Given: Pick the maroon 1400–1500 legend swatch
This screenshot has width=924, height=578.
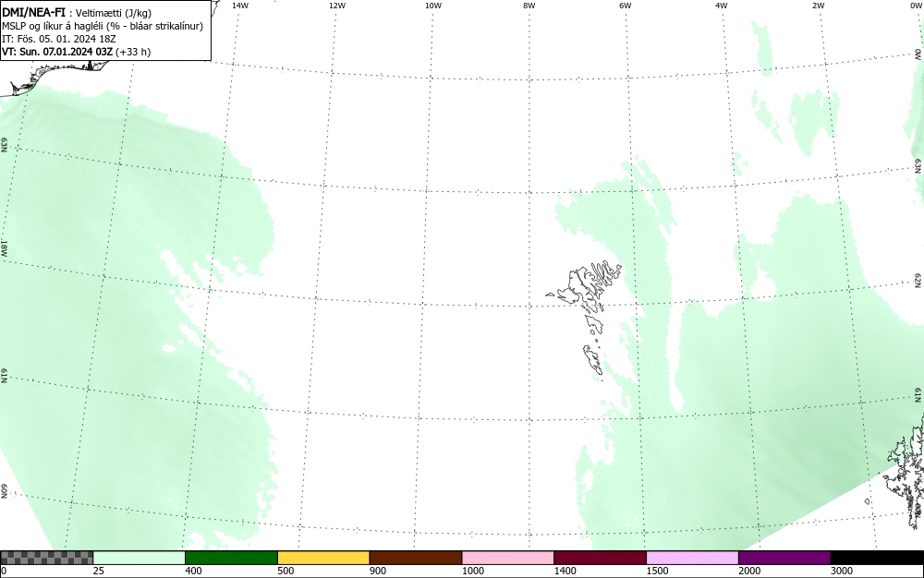Looking at the screenshot, I should pyautogui.click(x=600, y=558).
